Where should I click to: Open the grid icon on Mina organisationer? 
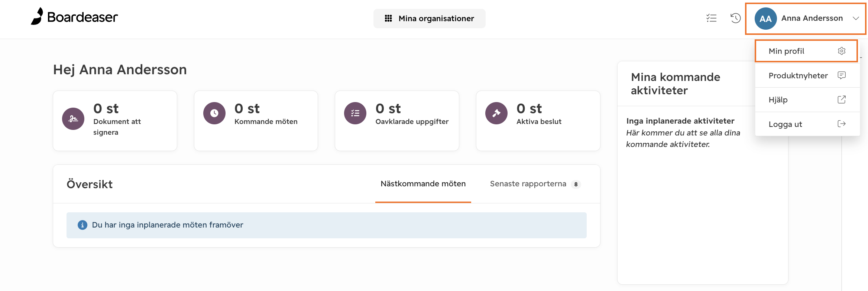(388, 18)
